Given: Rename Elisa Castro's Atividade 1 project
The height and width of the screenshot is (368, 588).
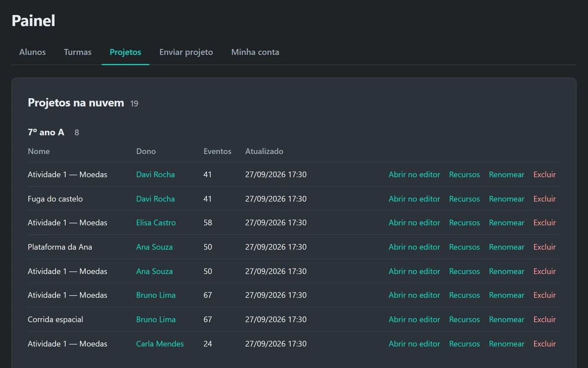Looking at the screenshot, I should [507, 223].
